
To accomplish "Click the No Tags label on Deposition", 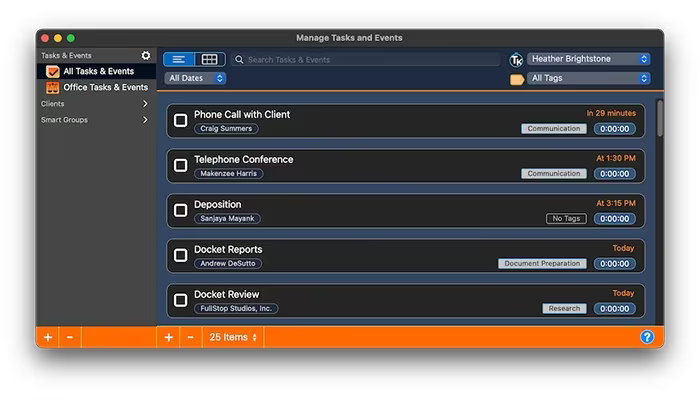I will 566,219.
